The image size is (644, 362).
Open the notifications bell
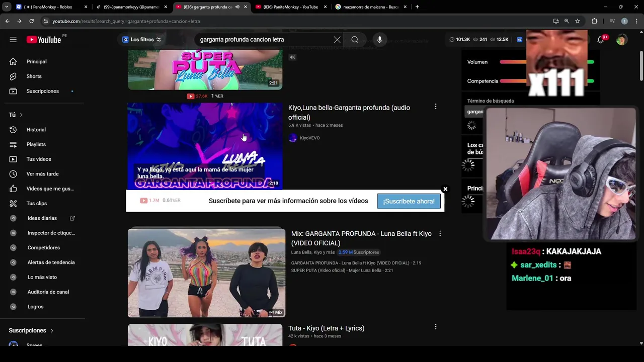tap(600, 40)
